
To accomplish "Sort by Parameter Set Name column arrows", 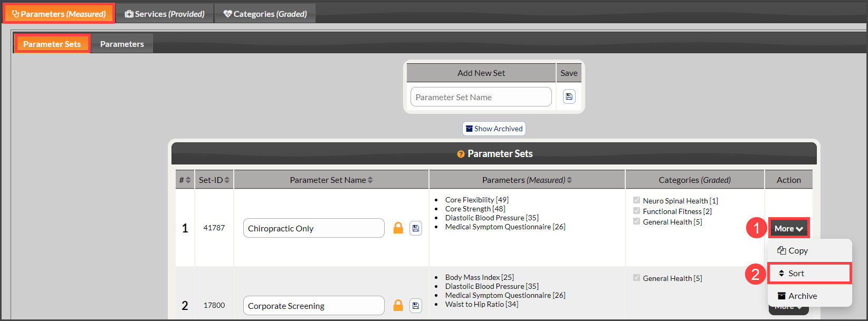I will point(370,180).
